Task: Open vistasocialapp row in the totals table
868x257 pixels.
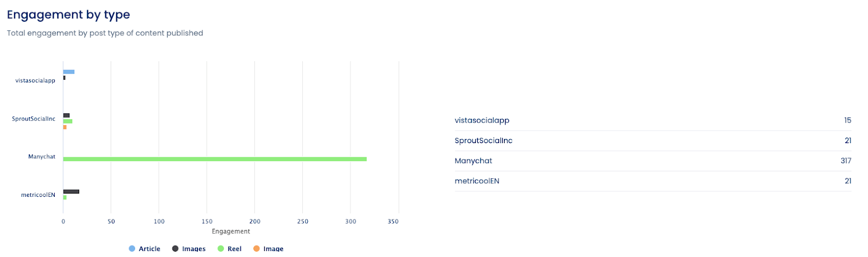Action: click(x=482, y=120)
